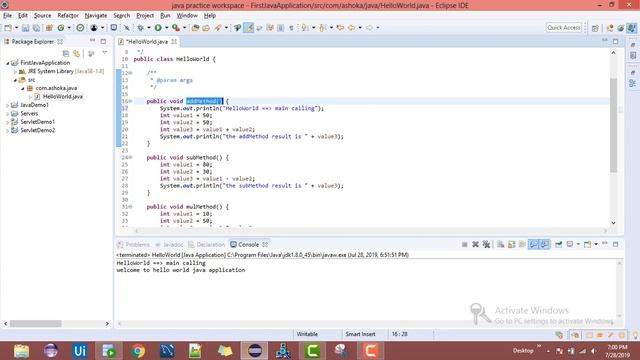640x360 pixels.
Task: Toggle Link with Editor in Package Explorer
Action: click(x=76, y=53)
